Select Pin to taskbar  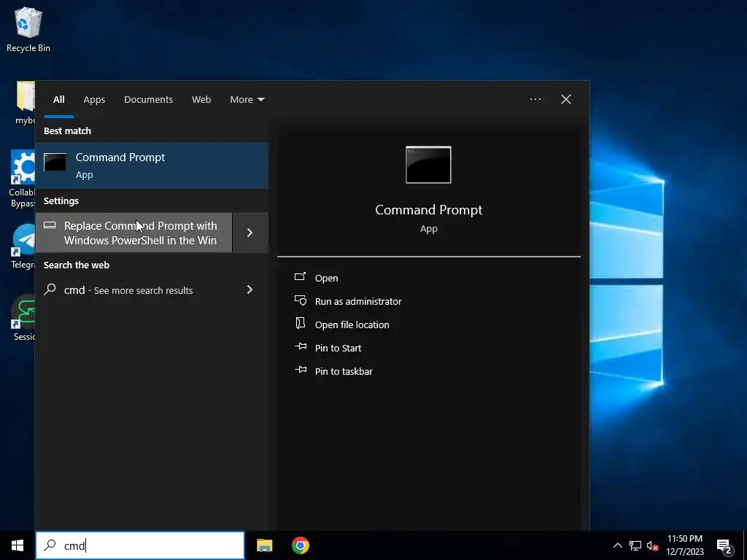(x=344, y=371)
